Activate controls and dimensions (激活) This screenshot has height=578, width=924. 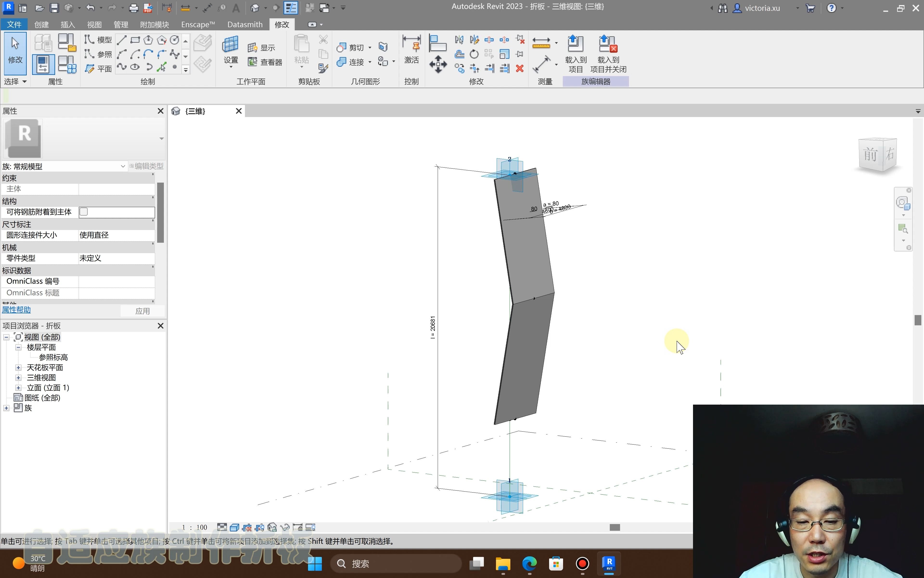pyautogui.click(x=412, y=50)
